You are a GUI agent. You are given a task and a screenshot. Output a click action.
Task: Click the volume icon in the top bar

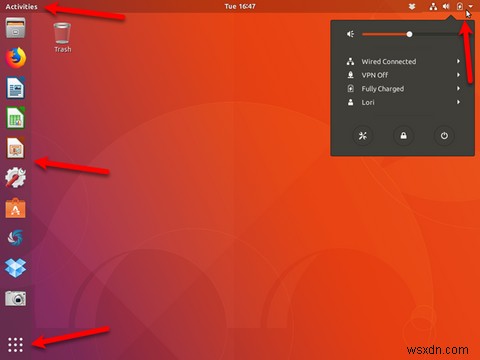(446, 6)
